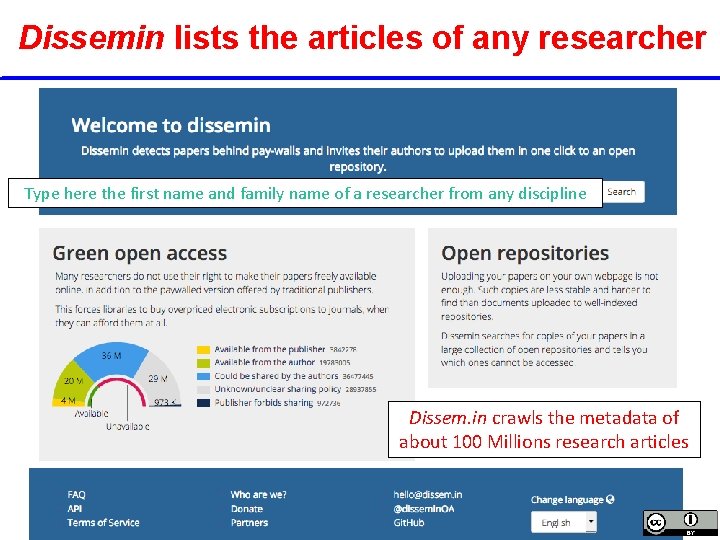Click the Unavailable chart label
The image size is (720, 540).
[x=128, y=427]
